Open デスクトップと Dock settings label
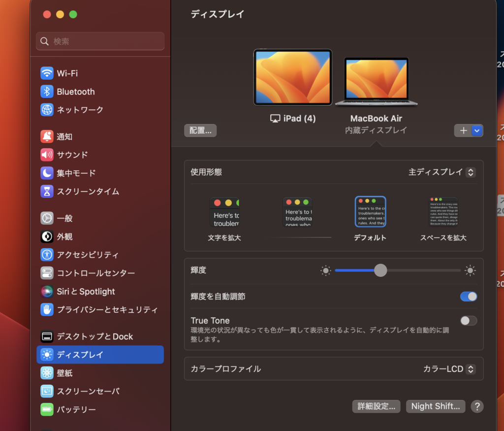Screen dimensions: 504x431 pyautogui.click(x=95, y=336)
